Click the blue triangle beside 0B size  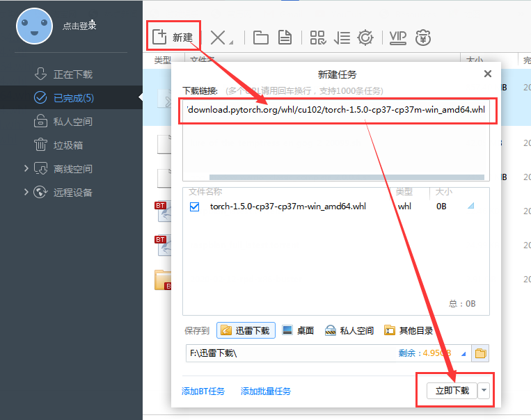coord(471,205)
